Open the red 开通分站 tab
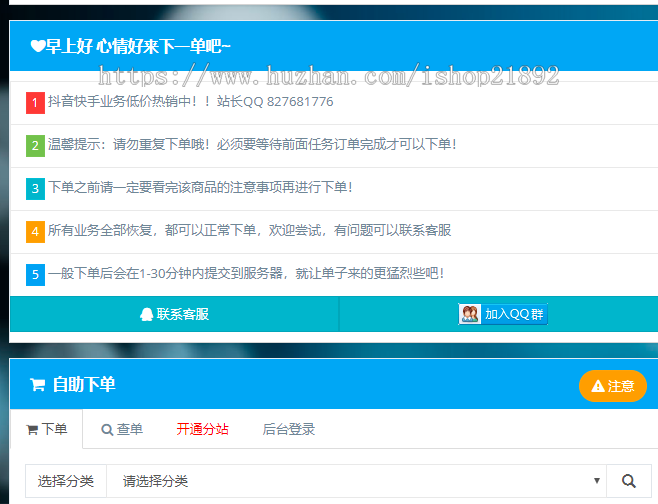658x504 pixels. [202, 429]
